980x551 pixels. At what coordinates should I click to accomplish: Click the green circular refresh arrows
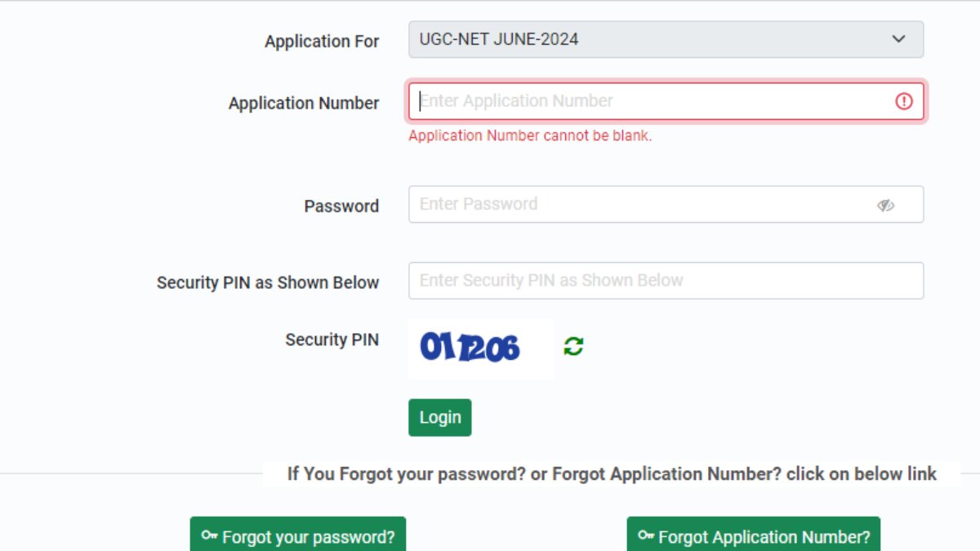pyautogui.click(x=572, y=346)
